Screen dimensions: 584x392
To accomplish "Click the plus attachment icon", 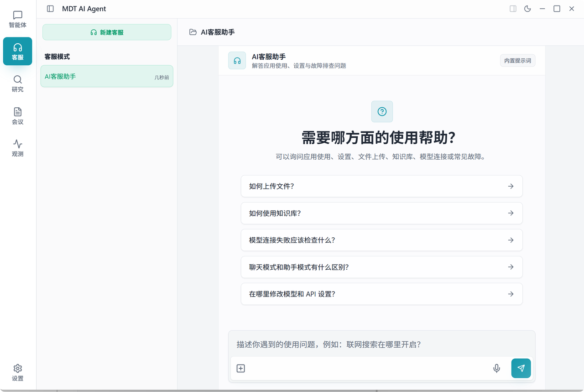I will 241,368.
